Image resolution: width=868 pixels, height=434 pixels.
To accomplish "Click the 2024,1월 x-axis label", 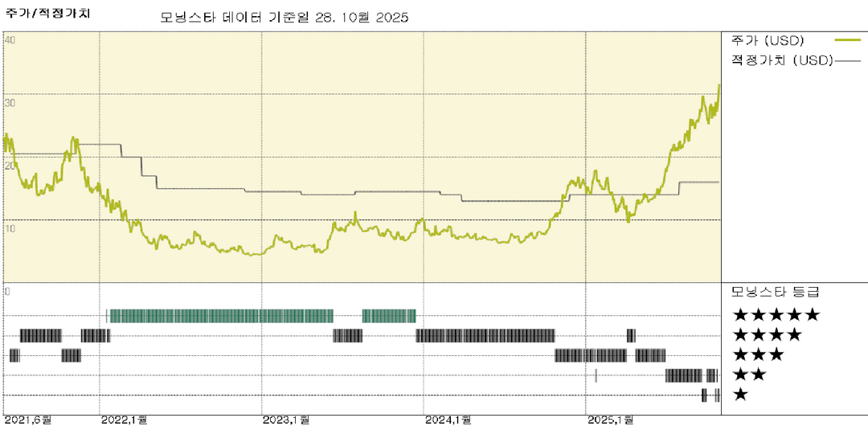I will [448, 420].
